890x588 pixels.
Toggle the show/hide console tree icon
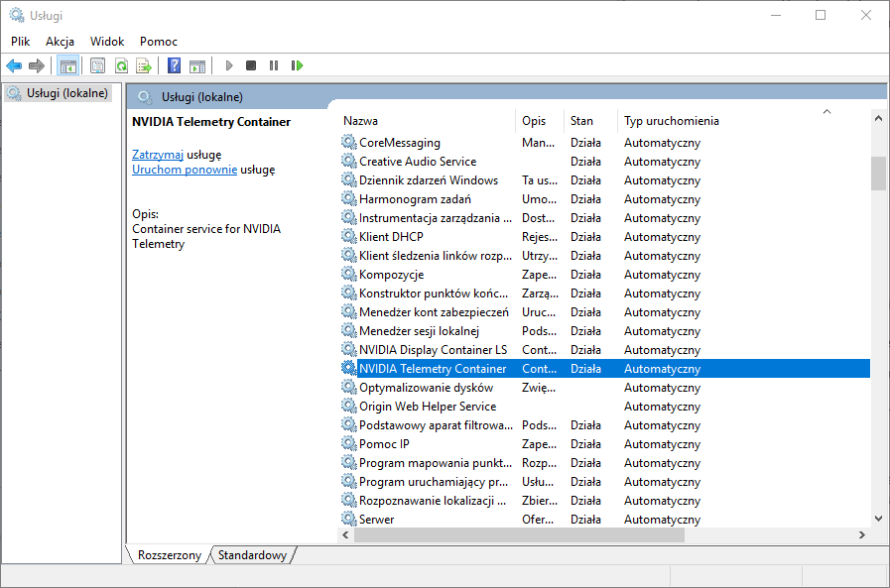tap(68, 65)
